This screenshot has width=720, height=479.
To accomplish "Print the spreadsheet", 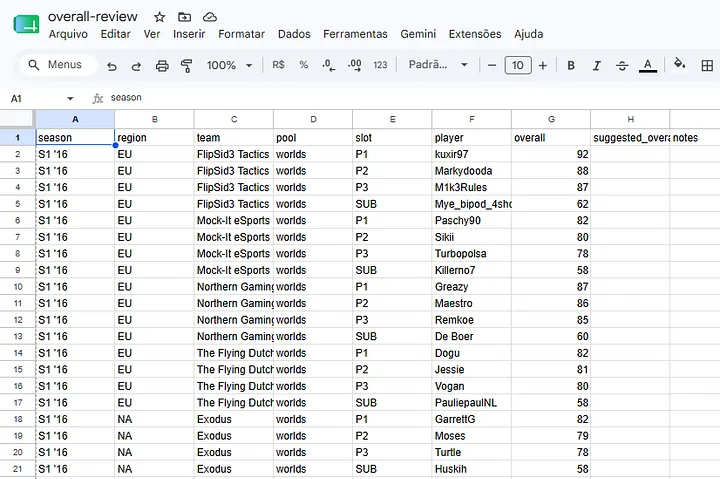I will click(162, 66).
